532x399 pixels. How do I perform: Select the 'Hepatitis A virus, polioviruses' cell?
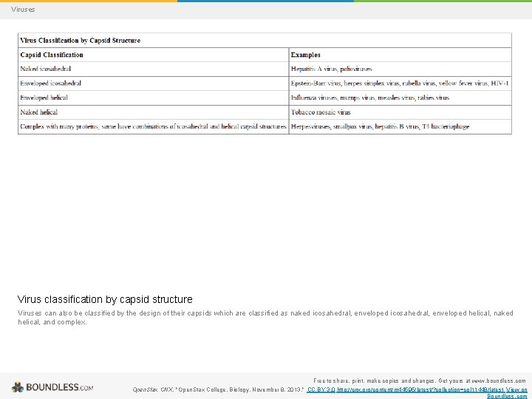coord(400,69)
